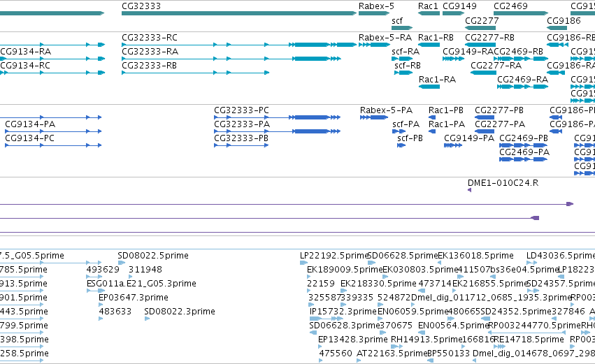Select the CG2277-RA transcript label
Viewport: 595px width, 364px height.
click(496, 66)
